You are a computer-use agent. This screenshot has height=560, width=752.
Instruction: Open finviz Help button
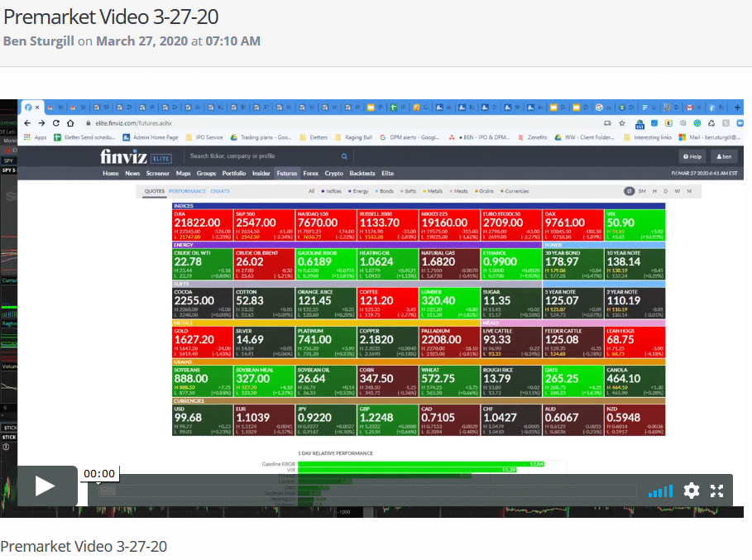pyautogui.click(x=692, y=156)
